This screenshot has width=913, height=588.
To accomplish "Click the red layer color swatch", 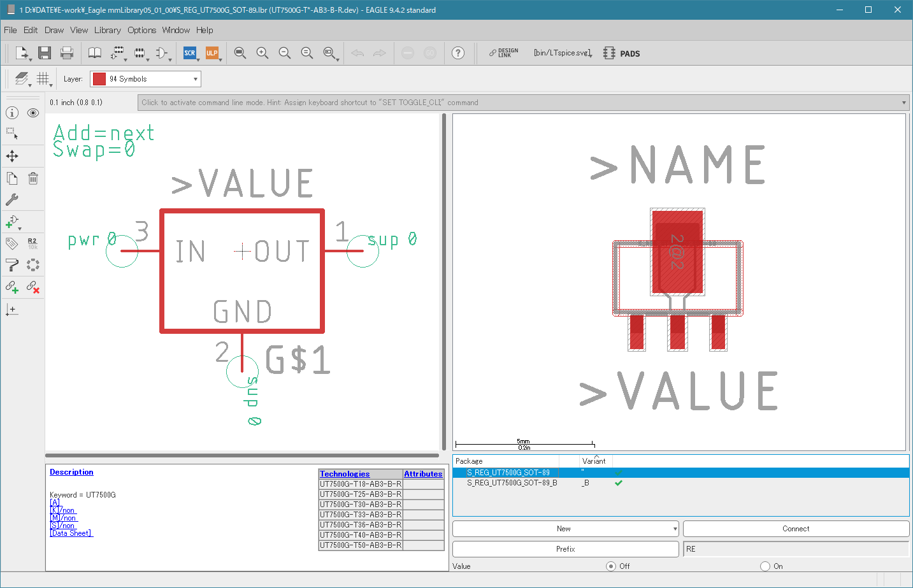I will pyautogui.click(x=99, y=79).
